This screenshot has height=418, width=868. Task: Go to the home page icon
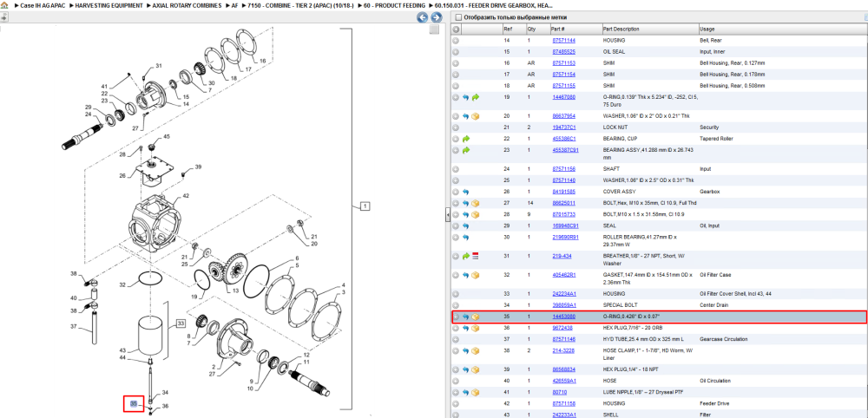click(4, 5)
